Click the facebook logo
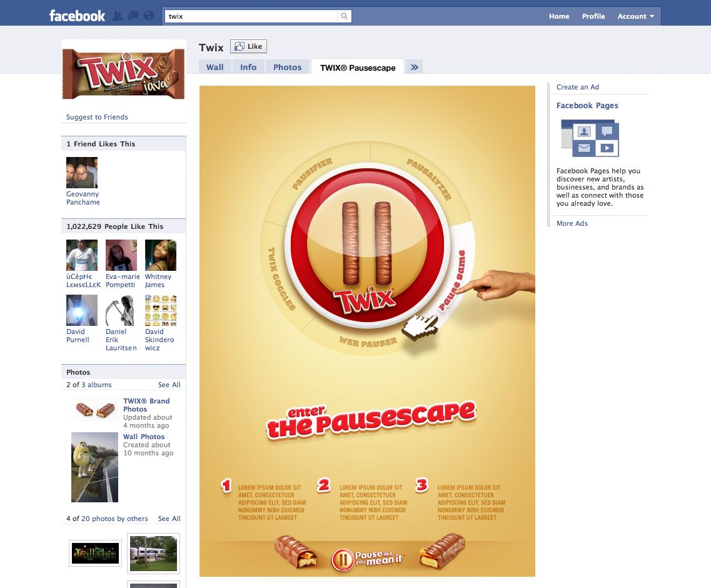 point(77,16)
